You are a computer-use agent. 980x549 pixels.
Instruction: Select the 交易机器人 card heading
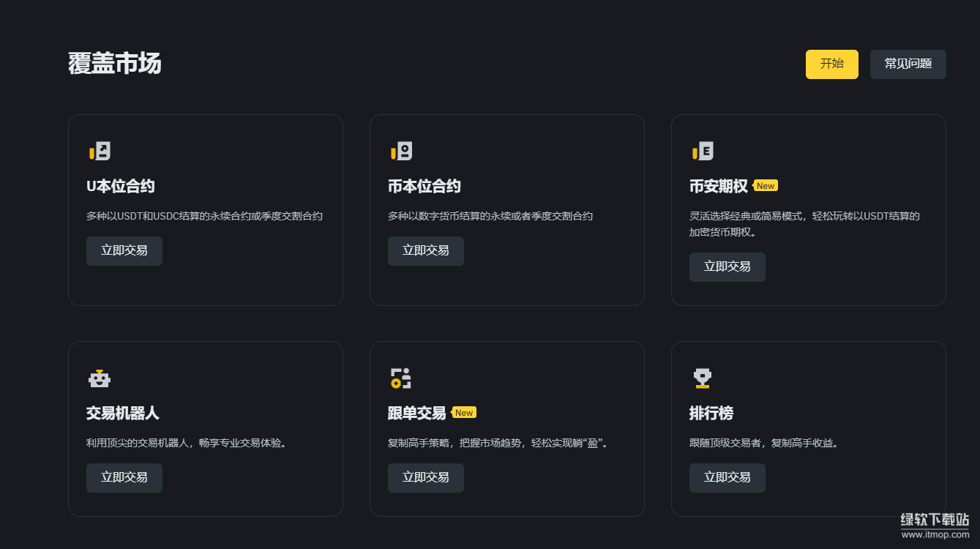[123, 414]
